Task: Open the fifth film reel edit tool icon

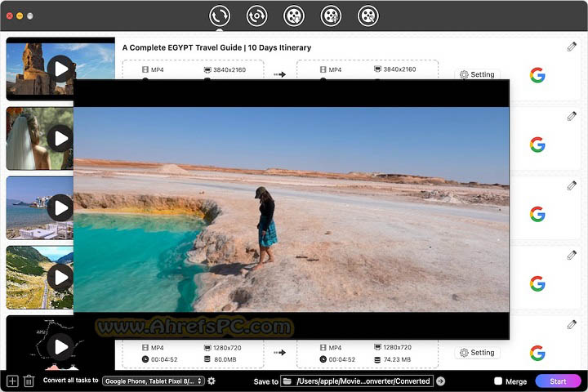Action: (367, 16)
